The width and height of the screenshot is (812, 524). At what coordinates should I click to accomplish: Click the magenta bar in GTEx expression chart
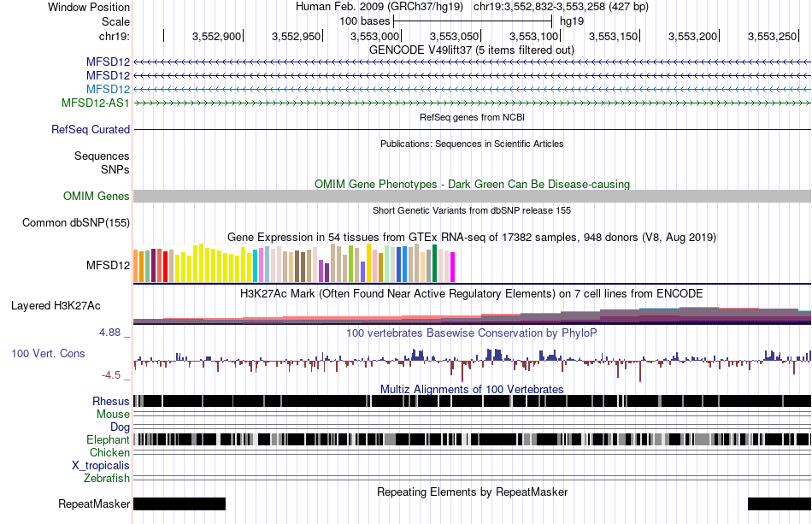453,268
